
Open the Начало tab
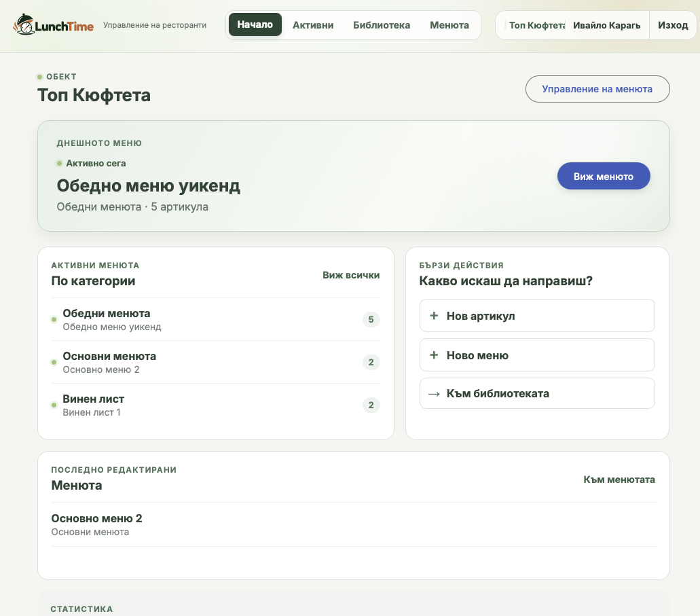[255, 24]
